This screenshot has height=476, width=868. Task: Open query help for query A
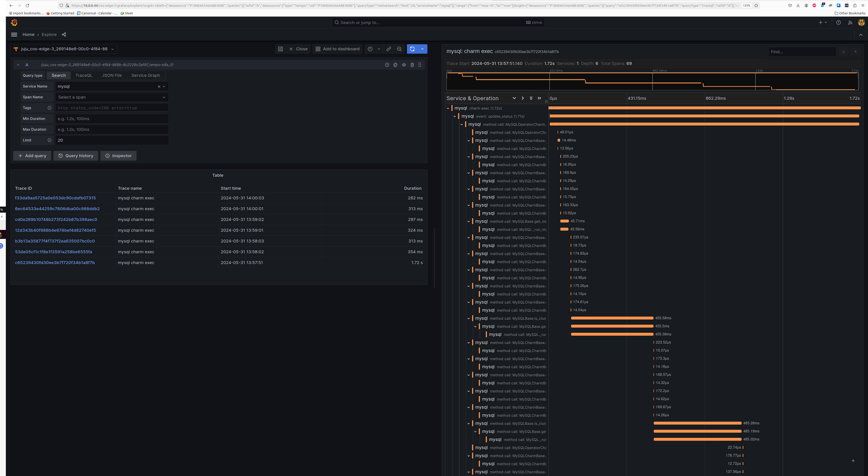tap(387, 65)
